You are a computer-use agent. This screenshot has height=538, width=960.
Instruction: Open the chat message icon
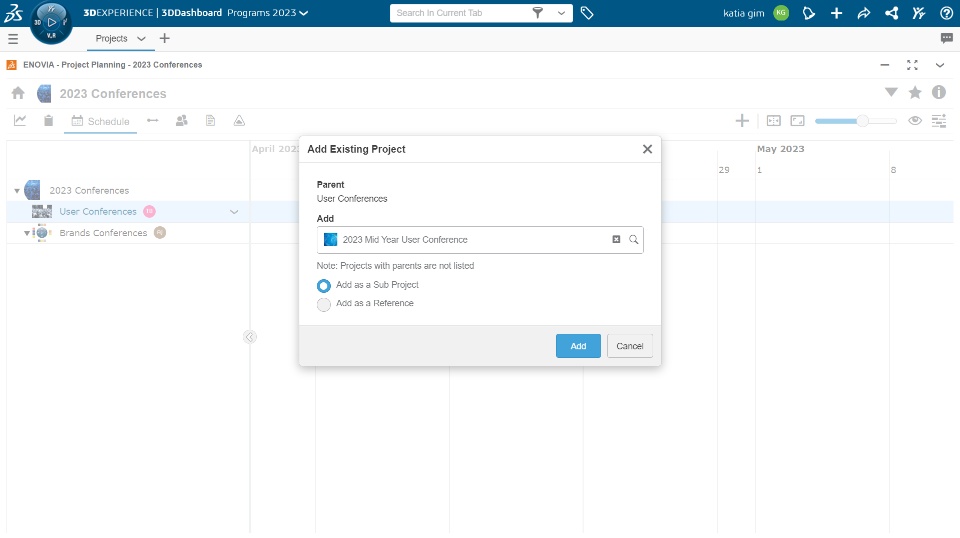click(x=946, y=38)
